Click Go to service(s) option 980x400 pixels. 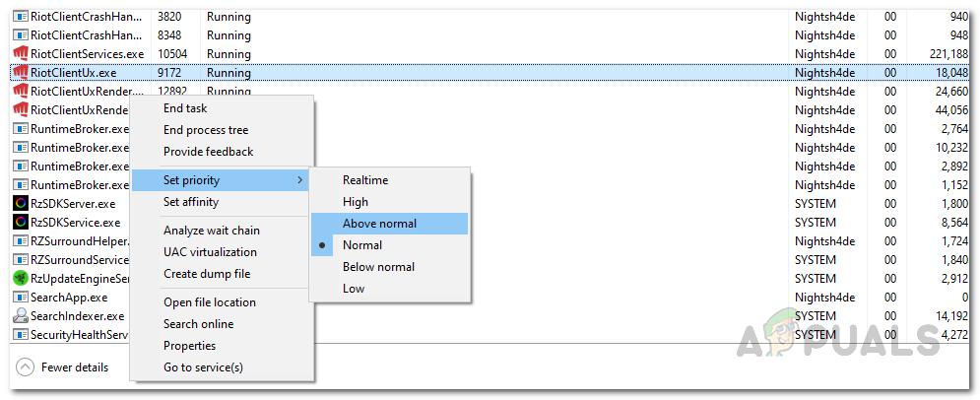203,367
